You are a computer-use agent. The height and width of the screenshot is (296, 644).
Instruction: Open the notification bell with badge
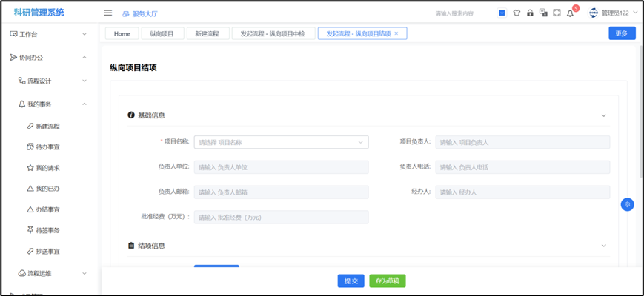click(571, 13)
